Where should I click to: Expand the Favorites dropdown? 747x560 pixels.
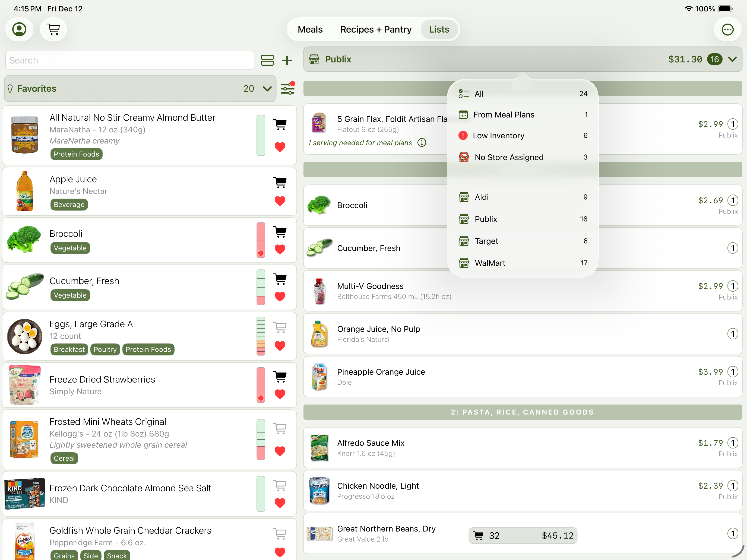[x=267, y=88]
